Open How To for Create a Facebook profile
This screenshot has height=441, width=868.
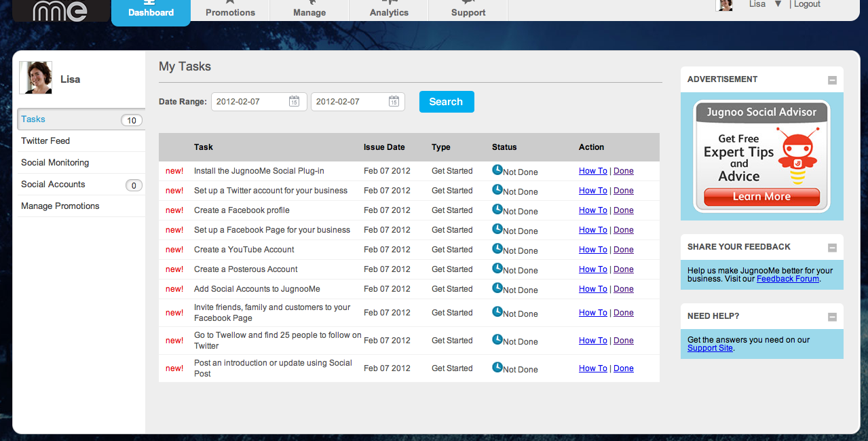593,210
